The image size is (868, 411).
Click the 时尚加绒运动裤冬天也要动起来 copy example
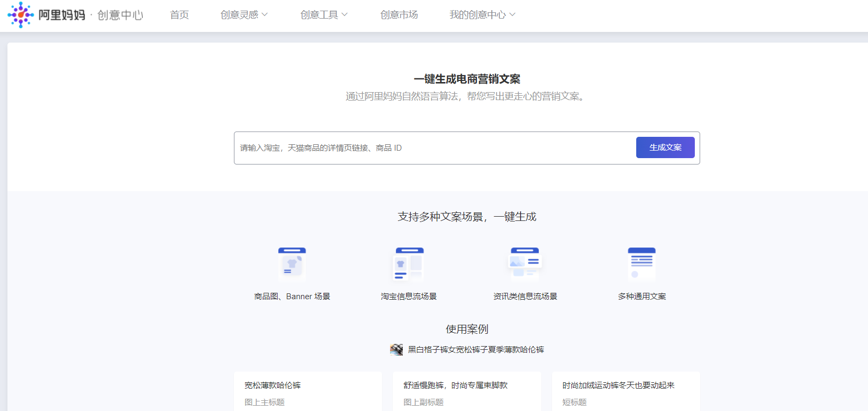pyautogui.click(x=619, y=385)
